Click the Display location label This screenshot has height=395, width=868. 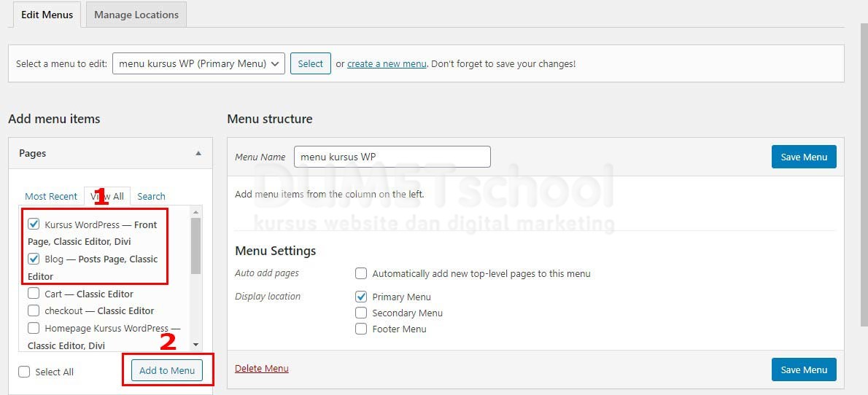(268, 297)
